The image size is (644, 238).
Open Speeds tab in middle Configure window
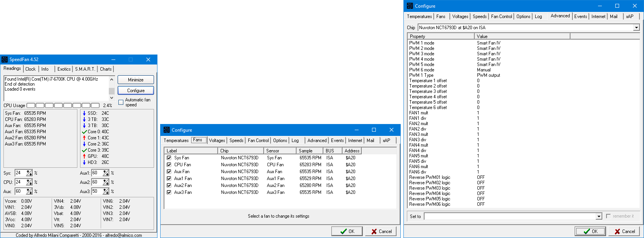point(236,140)
